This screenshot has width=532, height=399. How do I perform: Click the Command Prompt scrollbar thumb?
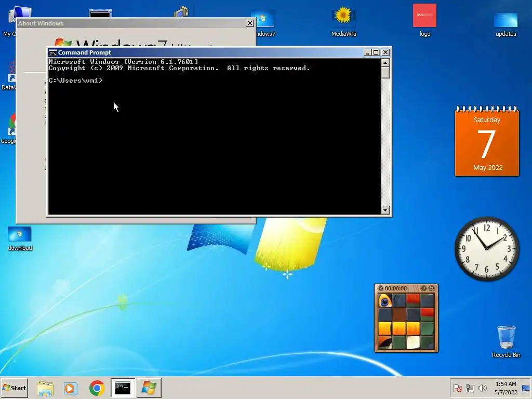(x=385, y=73)
